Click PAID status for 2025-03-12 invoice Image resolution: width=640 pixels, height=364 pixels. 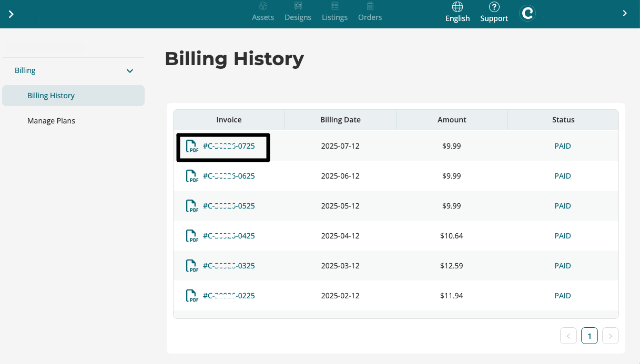tap(563, 266)
